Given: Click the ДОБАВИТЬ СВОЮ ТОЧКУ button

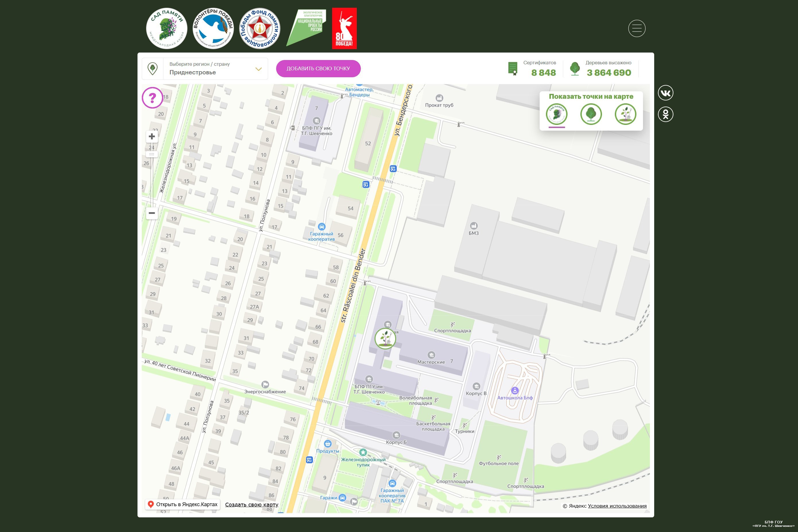Looking at the screenshot, I should pos(318,69).
